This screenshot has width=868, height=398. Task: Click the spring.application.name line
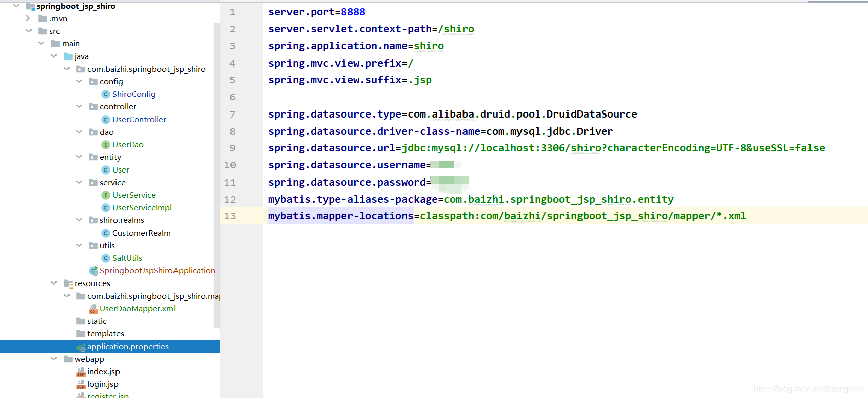click(356, 46)
